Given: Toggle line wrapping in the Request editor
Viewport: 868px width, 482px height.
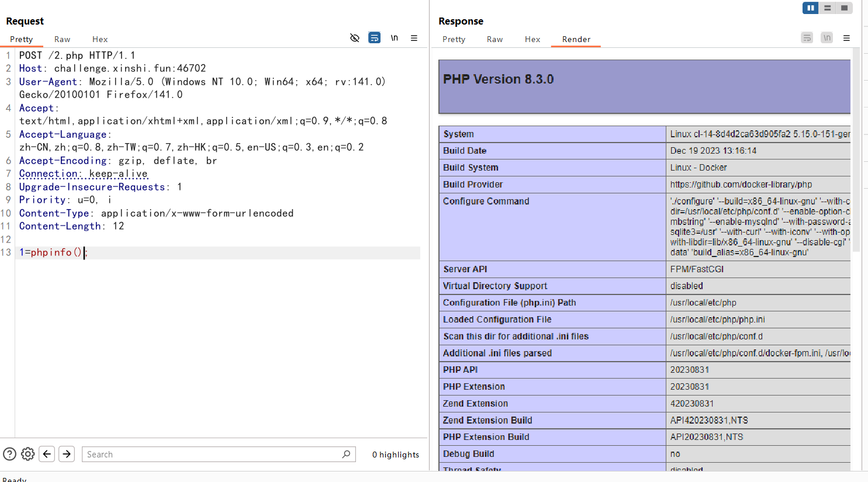Looking at the screenshot, I should [375, 38].
